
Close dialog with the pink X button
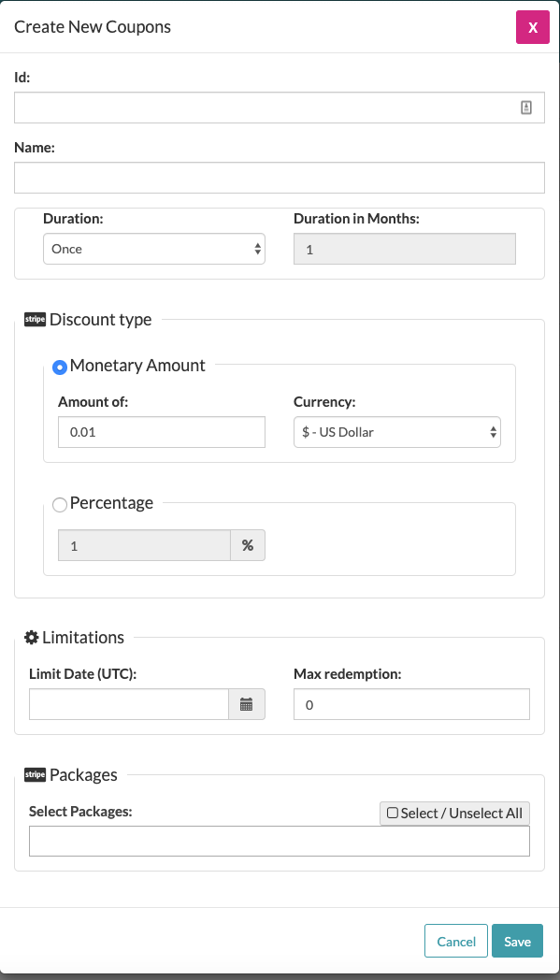point(533,27)
